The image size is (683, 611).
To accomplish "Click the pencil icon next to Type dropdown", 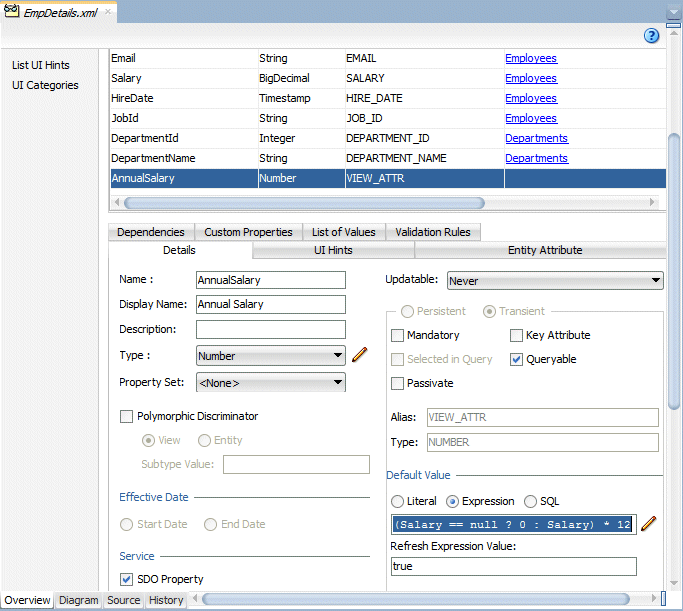I will pos(360,355).
